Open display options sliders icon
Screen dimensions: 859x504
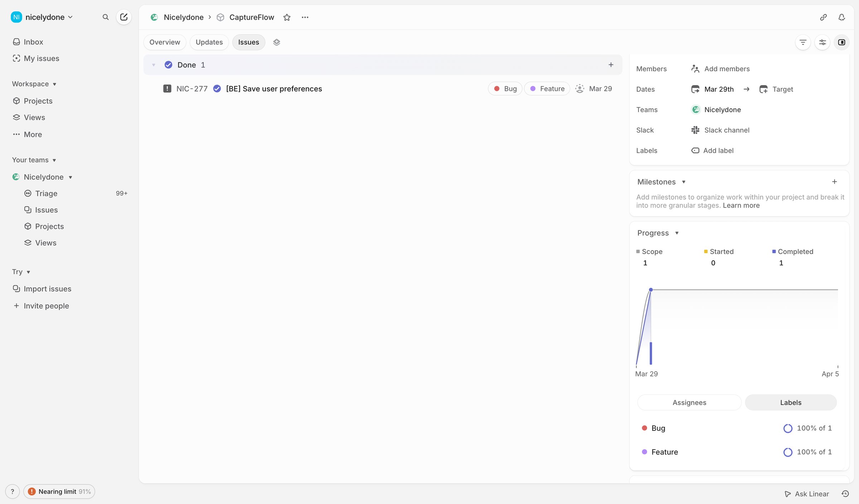(x=822, y=42)
